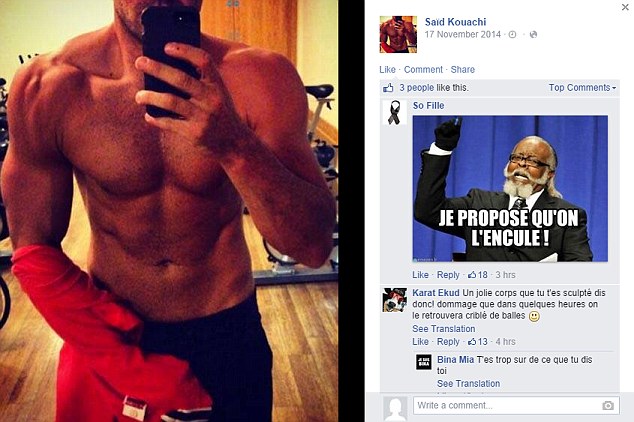Click the Comment link under the post
This screenshot has width=634, height=422.
click(423, 70)
